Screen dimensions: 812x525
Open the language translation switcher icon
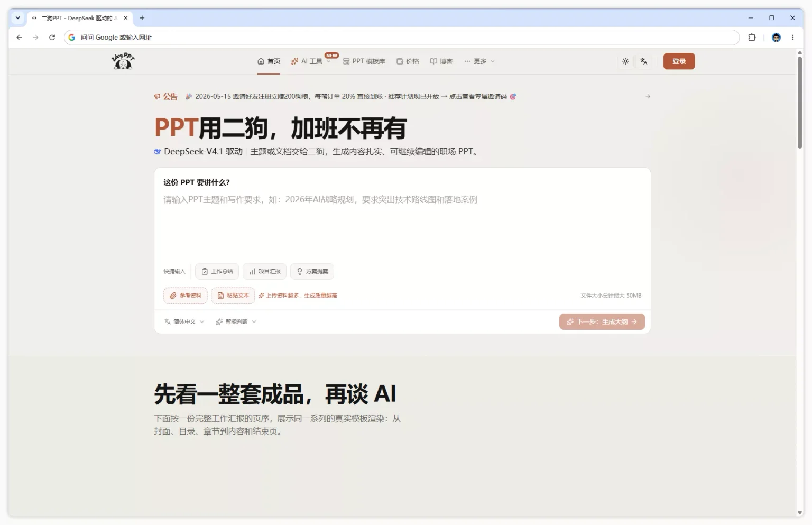pyautogui.click(x=644, y=61)
